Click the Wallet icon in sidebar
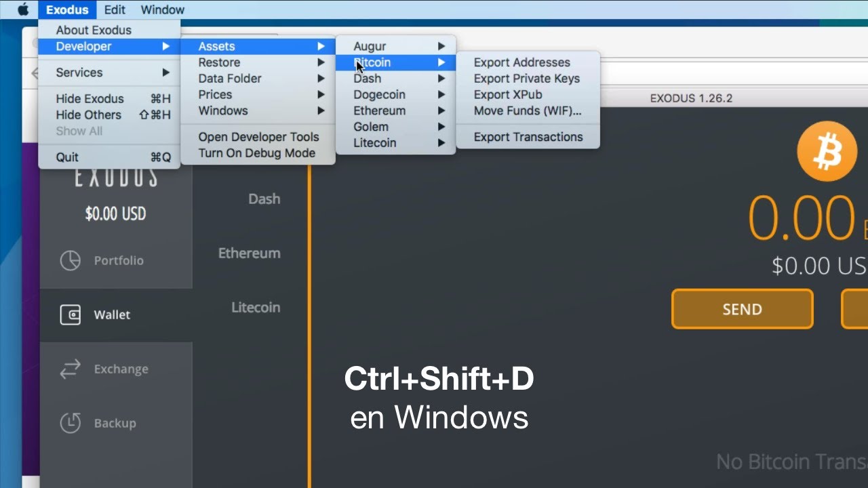This screenshot has width=868, height=488. (x=71, y=314)
